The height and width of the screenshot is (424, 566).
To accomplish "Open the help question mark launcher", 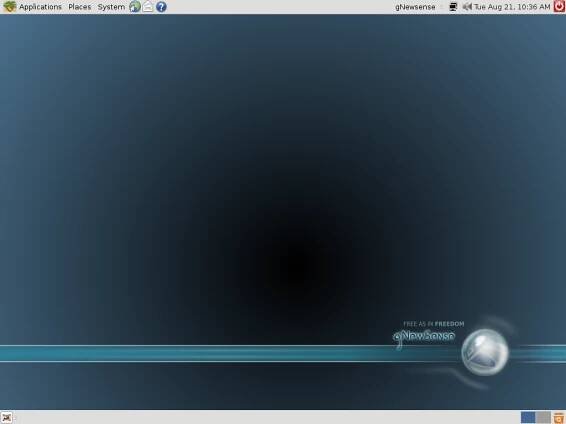I will click(161, 6).
